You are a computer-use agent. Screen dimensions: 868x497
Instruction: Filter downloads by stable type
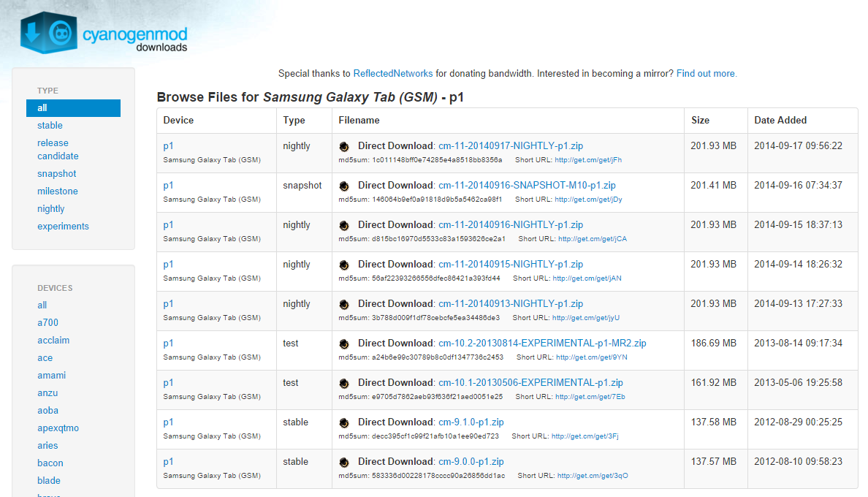pos(50,126)
